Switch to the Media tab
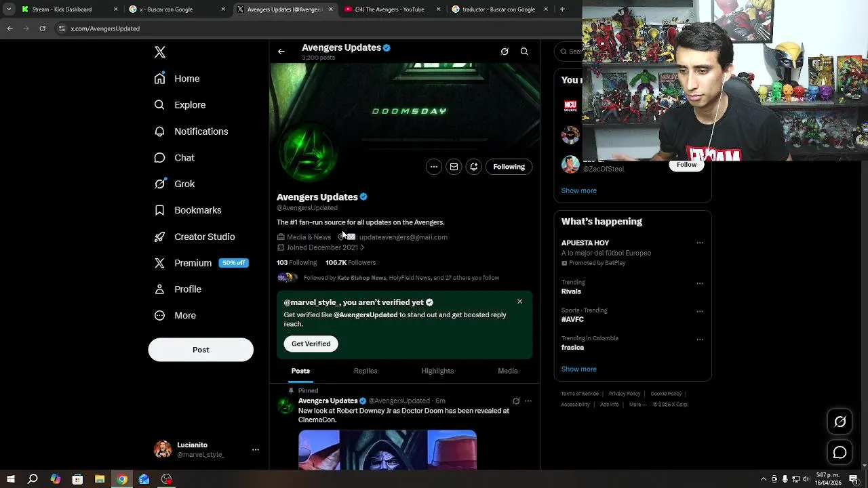Screen dimensions: 868x488 (508, 371)
